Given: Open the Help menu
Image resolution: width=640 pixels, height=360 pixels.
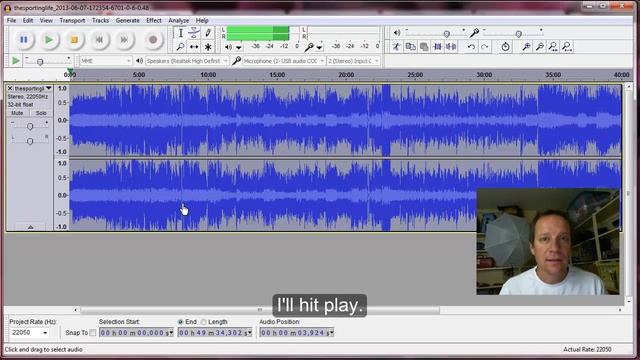Looking at the screenshot, I should pyautogui.click(x=202, y=20).
